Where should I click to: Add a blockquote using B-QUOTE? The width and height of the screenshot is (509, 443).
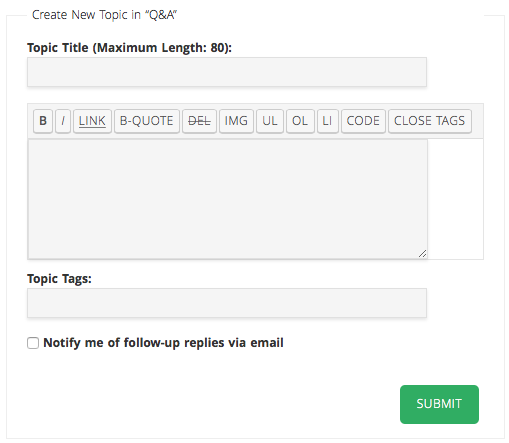pyautogui.click(x=147, y=121)
